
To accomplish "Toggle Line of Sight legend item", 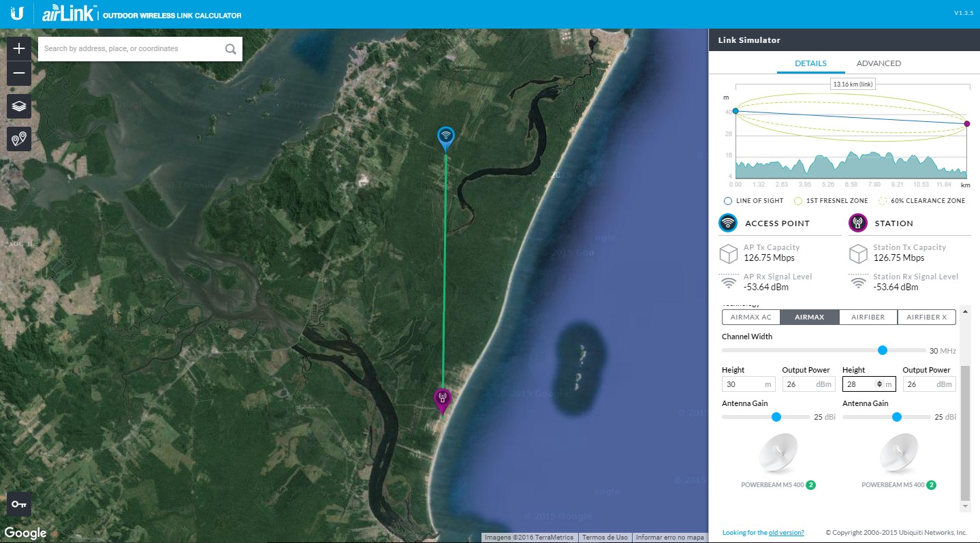I will click(753, 201).
